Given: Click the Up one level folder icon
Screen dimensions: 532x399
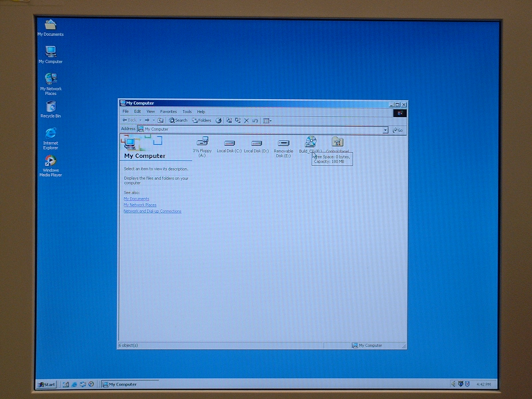Looking at the screenshot, I should [161, 120].
